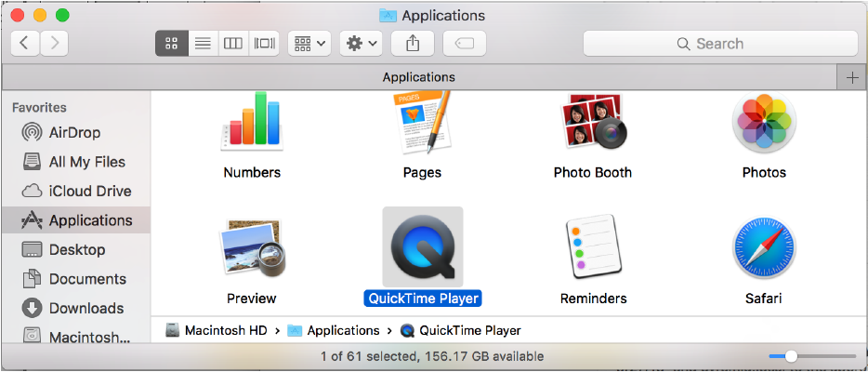Adjust the icon size slider
Image resolution: width=868 pixels, height=372 pixels.
[x=791, y=356]
